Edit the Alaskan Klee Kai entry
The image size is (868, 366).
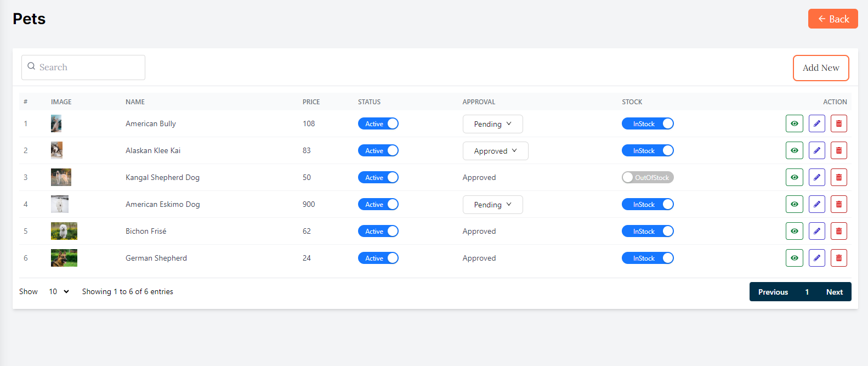pos(816,150)
